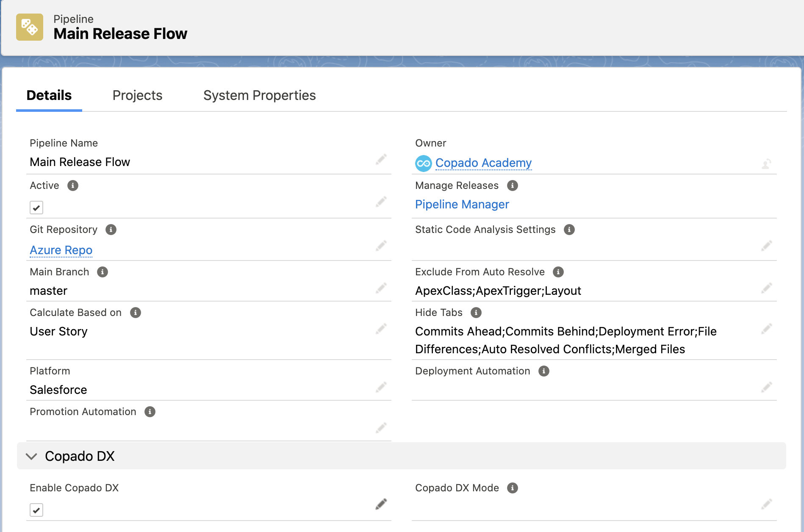Open Calculate Based on info icon

click(x=136, y=313)
